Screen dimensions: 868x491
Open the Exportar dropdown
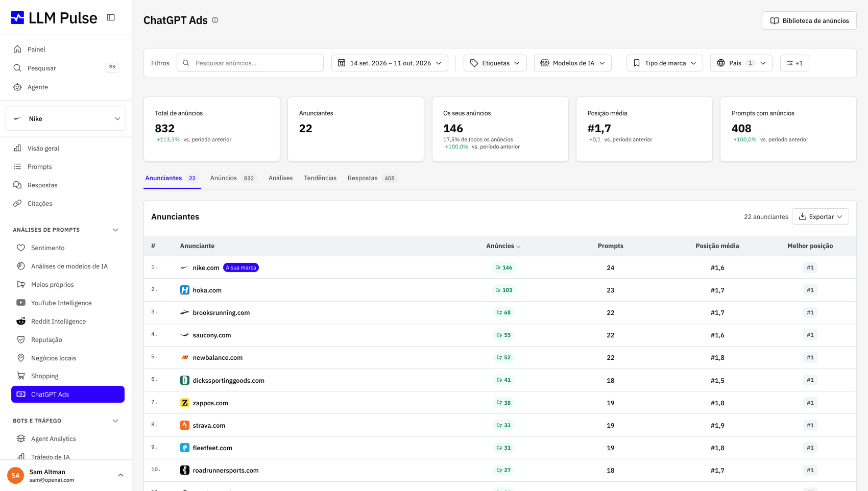click(821, 216)
